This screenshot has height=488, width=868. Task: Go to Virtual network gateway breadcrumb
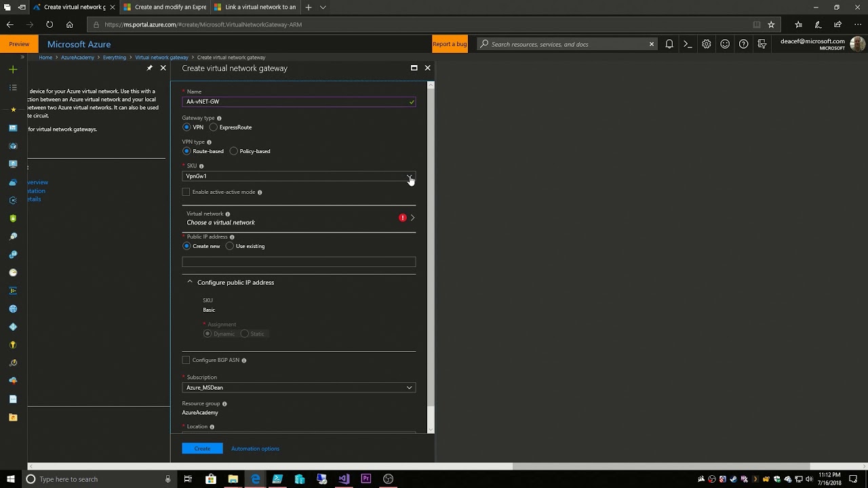coord(161,58)
